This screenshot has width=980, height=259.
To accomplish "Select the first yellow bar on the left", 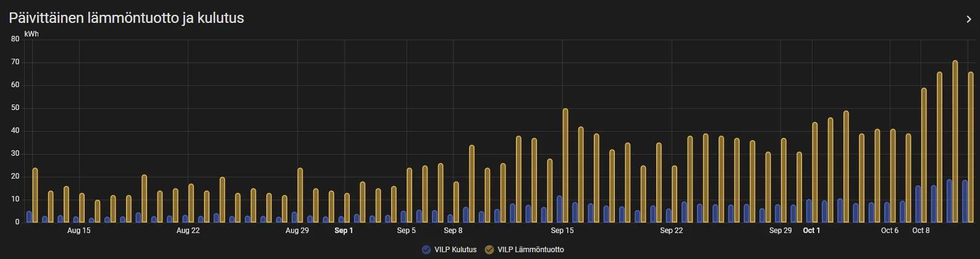I will point(35,195).
